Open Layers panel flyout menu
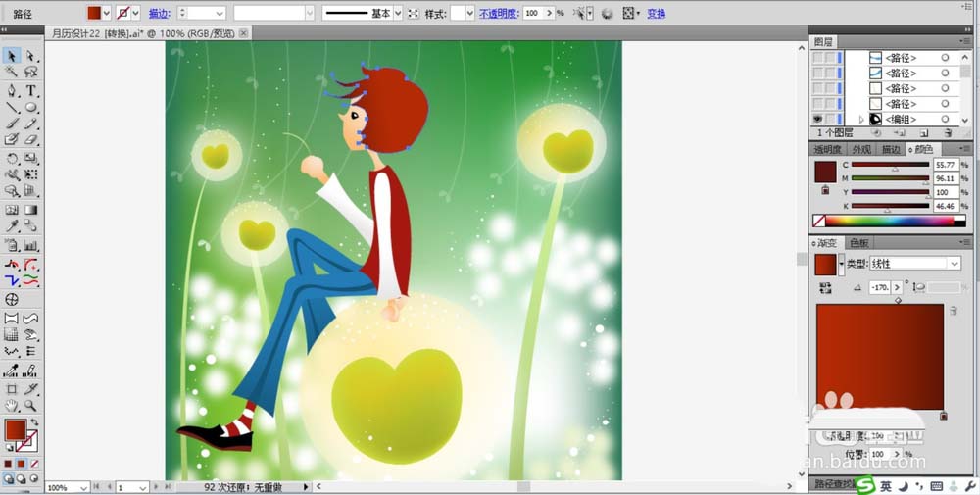The width and height of the screenshot is (980, 495). [966, 41]
